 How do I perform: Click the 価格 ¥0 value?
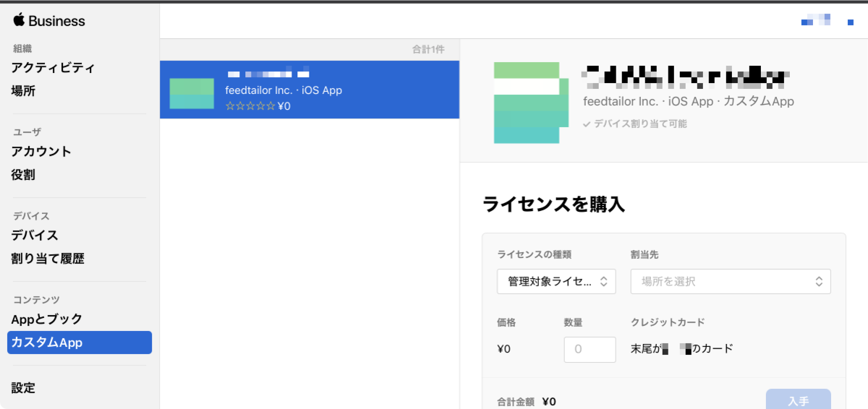click(504, 349)
